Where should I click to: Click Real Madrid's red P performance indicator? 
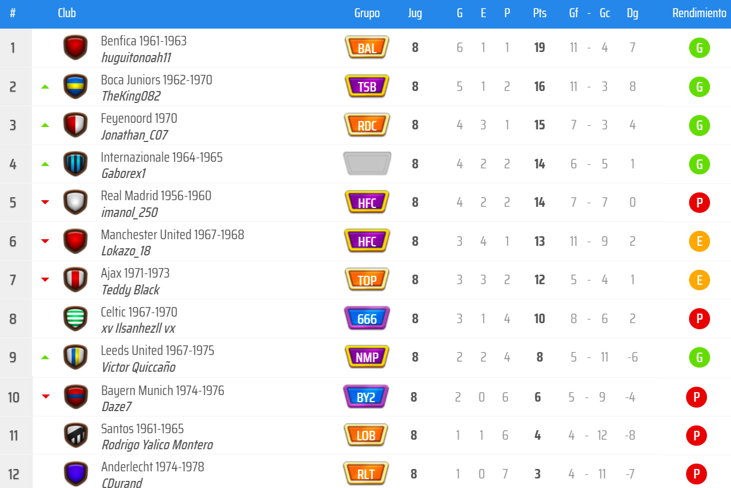click(x=699, y=202)
